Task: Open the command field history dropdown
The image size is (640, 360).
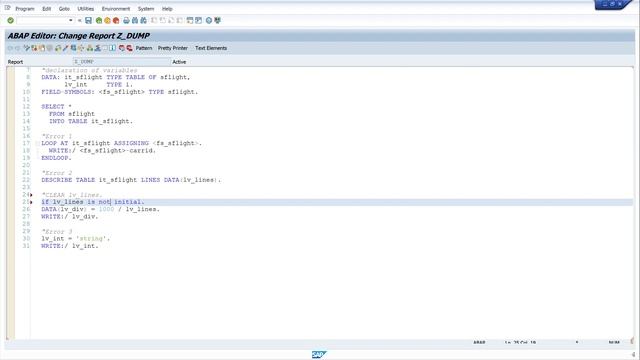Action: pos(71,20)
